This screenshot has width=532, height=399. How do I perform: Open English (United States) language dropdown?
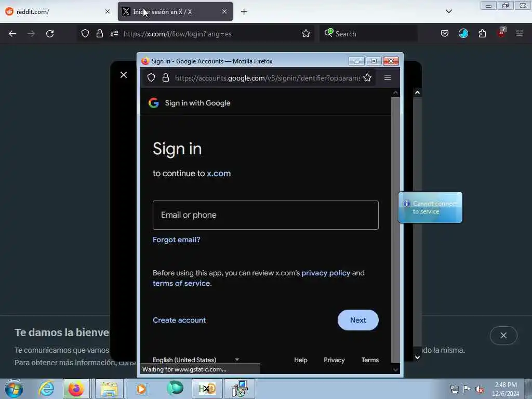(196, 360)
